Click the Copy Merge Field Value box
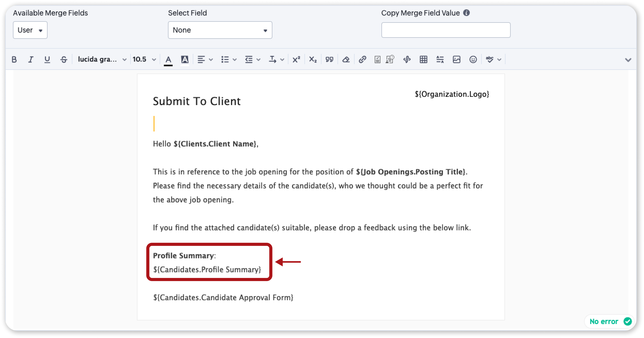The height and width of the screenshot is (338, 644). click(x=446, y=30)
